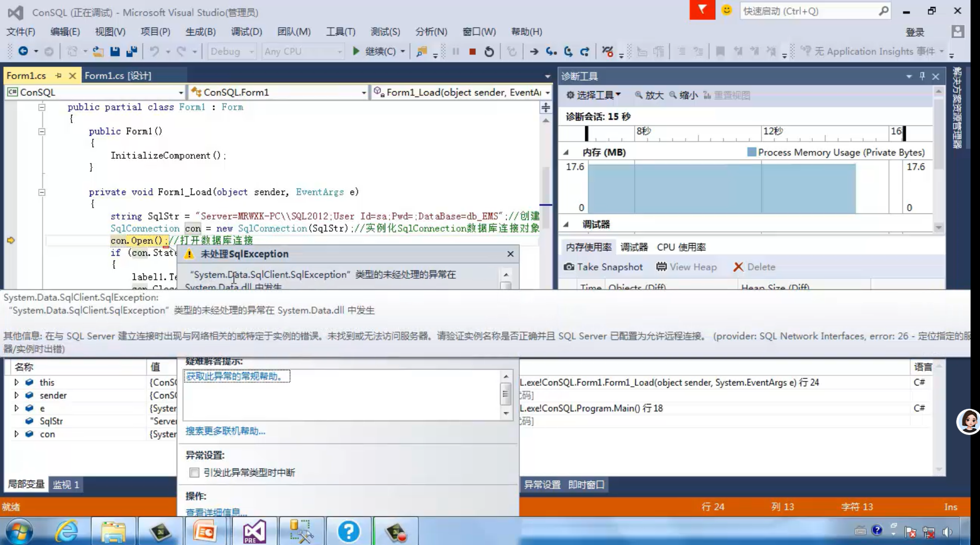Click the Undo icon in toolbar
This screenshot has height=545, width=980.
(154, 51)
